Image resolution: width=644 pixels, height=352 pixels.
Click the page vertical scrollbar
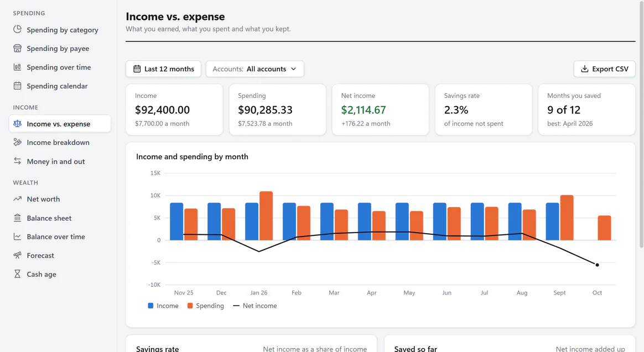tap(642, 123)
